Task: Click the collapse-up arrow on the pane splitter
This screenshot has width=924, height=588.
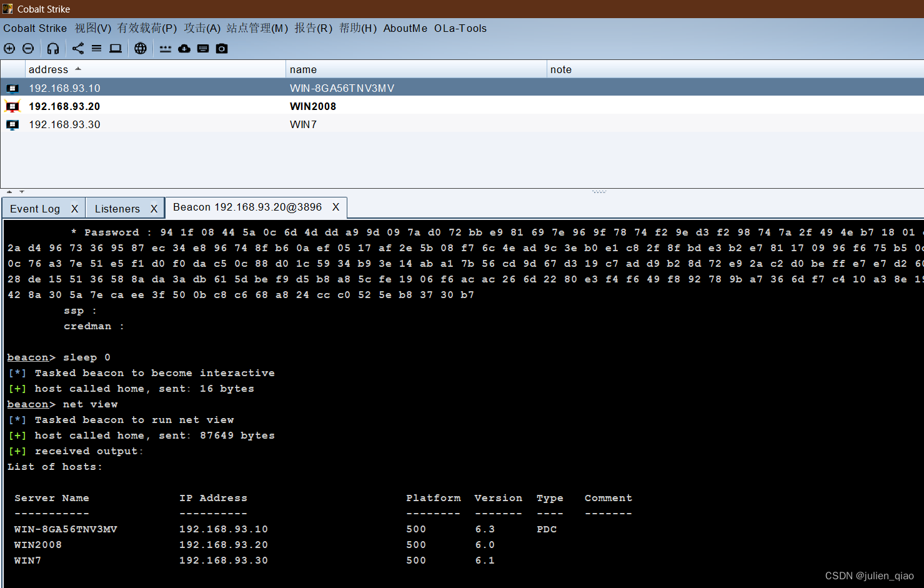Action: 9,192
